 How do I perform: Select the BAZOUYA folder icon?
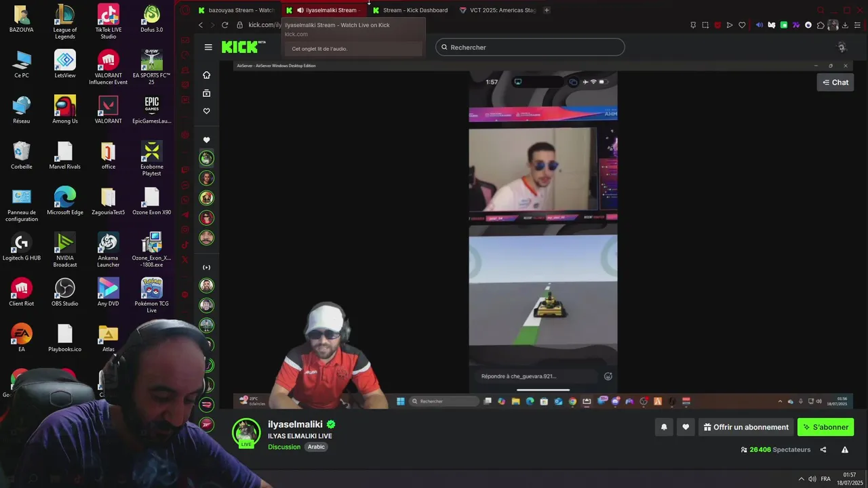click(x=22, y=19)
